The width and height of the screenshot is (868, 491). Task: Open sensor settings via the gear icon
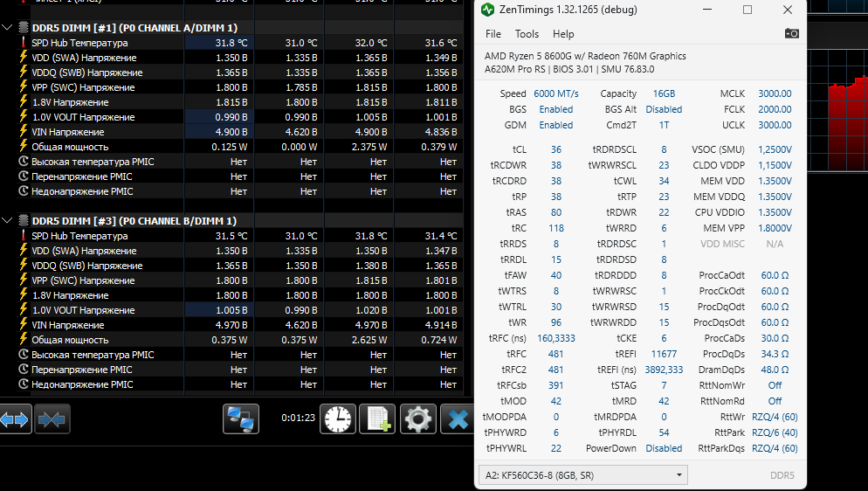[417, 419]
